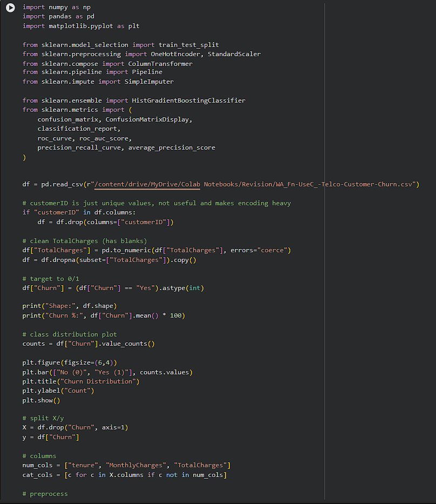Click the '# split X/y' comment

[43, 418]
